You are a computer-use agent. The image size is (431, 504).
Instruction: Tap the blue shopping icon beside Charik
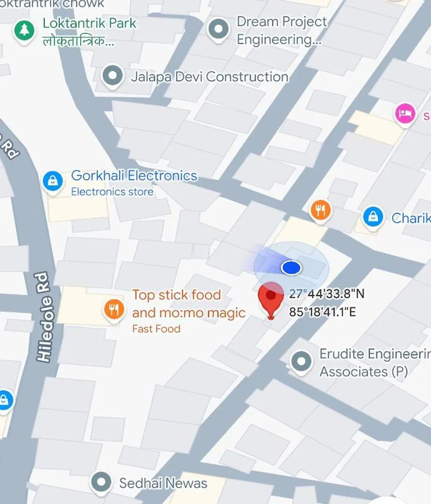[373, 217]
